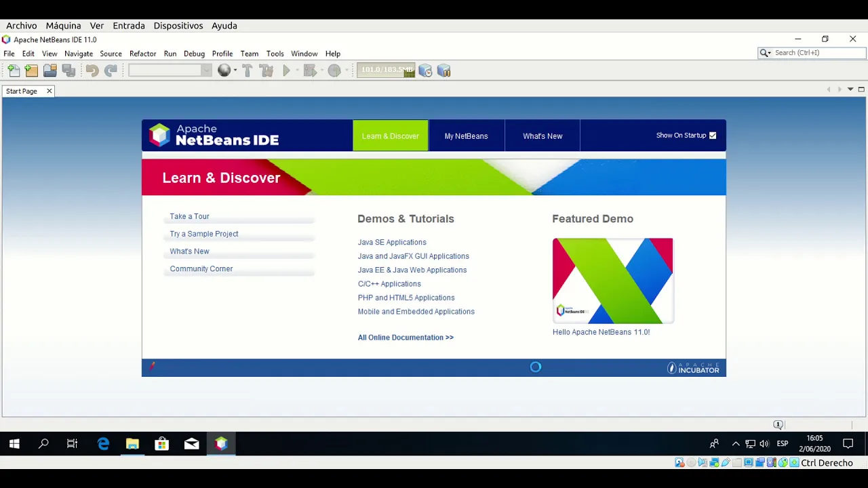Click the Windows volume speaker icon
This screenshot has width=868, height=488.
(764, 444)
